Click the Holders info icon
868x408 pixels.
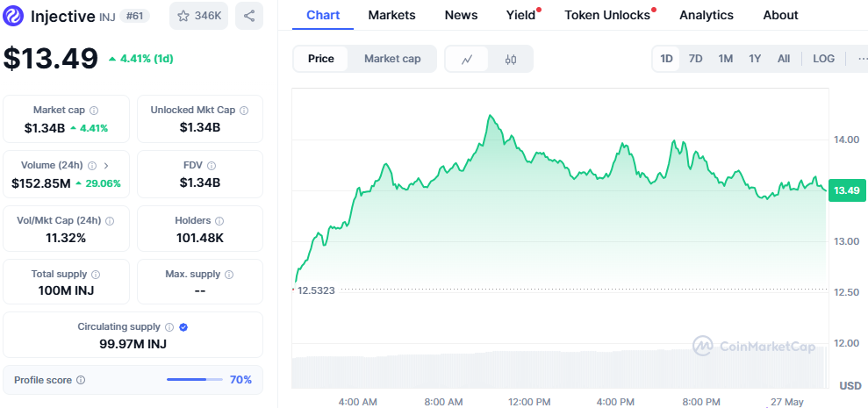[x=219, y=221]
